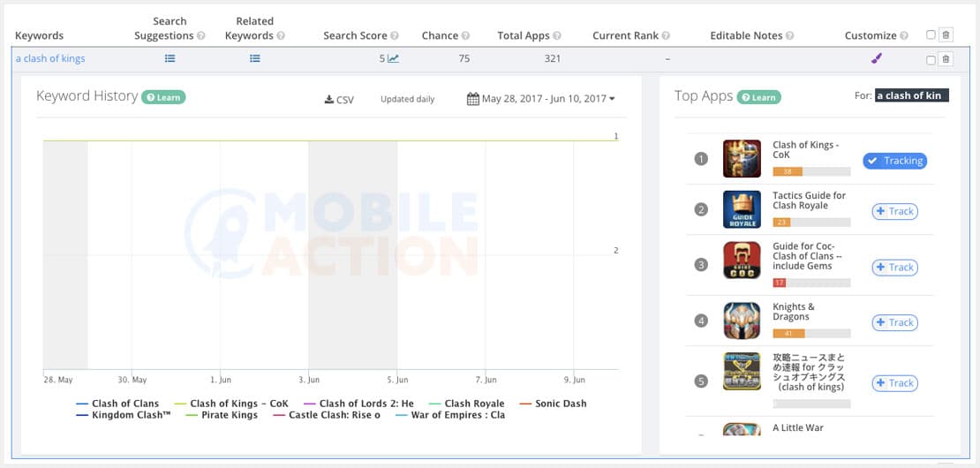Image resolution: width=980 pixels, height=468 pixels.
Task: Toggle the select-all checkbox in header
Action: [x=931, y=35]
